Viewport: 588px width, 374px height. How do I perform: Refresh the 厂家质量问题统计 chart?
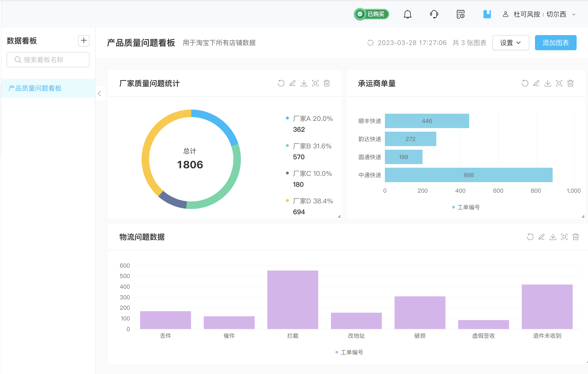pos(281,83)
